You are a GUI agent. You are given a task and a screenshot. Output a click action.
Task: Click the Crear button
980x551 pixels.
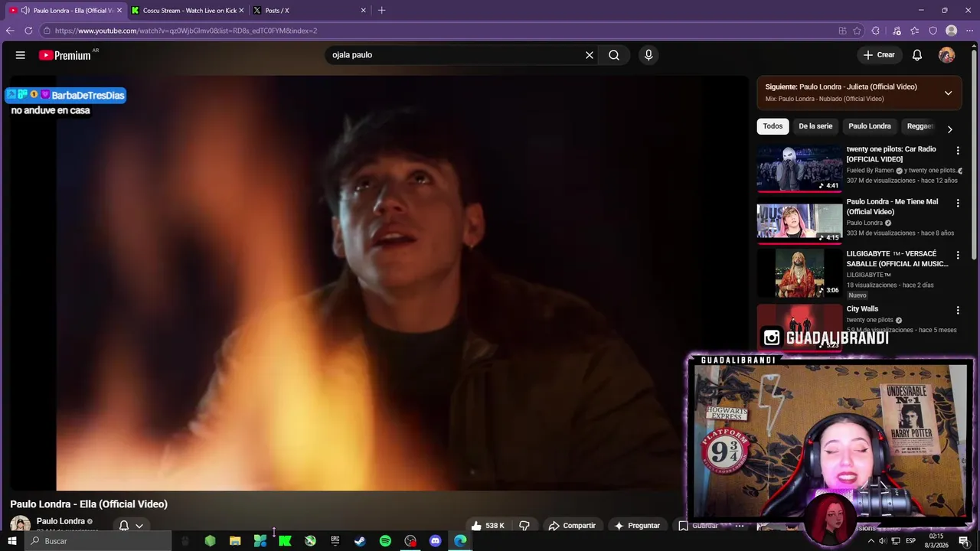[879, 55]
